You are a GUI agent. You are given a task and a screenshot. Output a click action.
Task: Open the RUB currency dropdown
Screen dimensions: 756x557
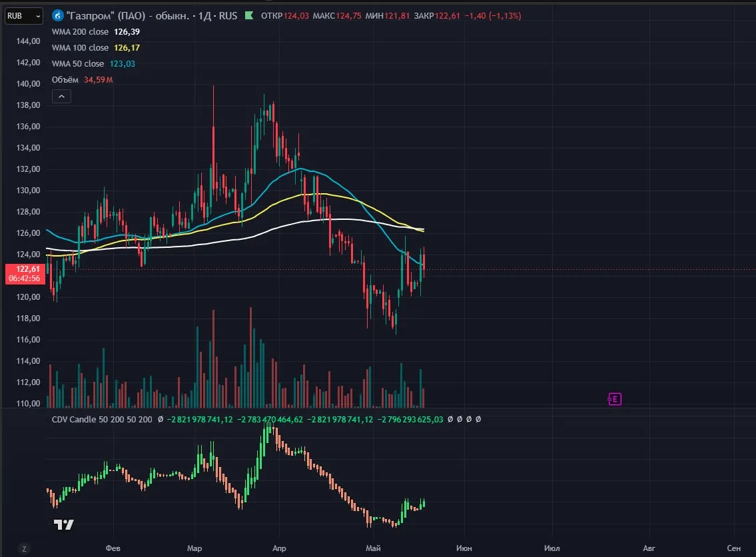(23, 16)
